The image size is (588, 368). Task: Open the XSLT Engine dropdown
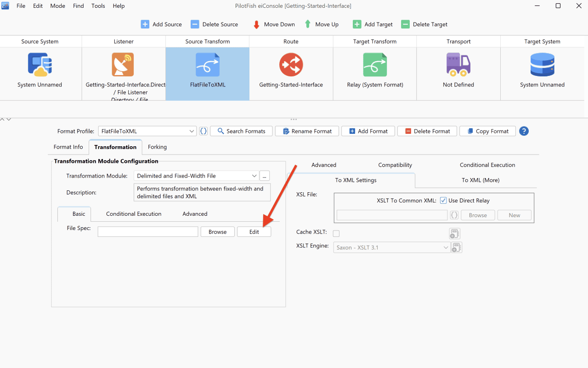(392, 247)
